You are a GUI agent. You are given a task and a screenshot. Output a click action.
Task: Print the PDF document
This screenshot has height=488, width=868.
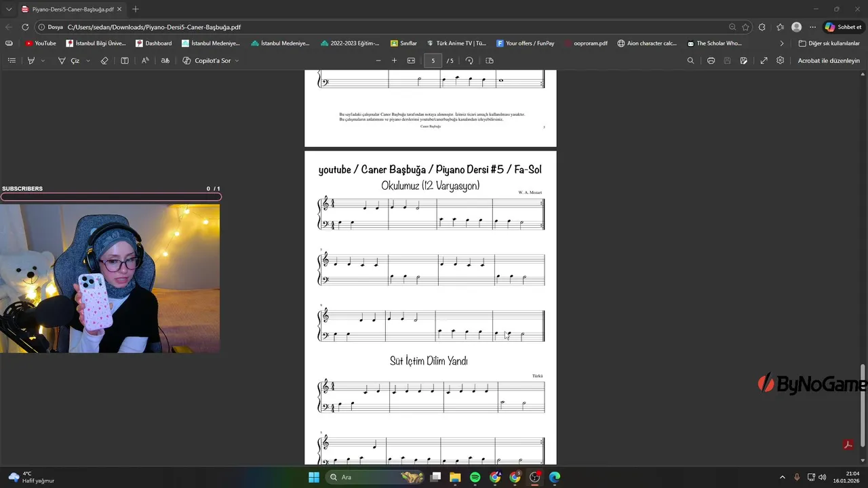[x=711, y=60]
